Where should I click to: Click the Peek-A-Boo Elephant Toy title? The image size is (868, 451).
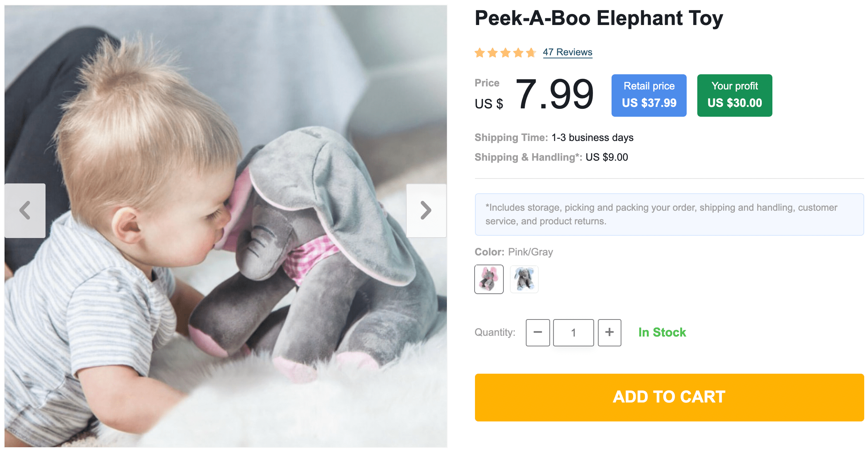pos(599,18)
